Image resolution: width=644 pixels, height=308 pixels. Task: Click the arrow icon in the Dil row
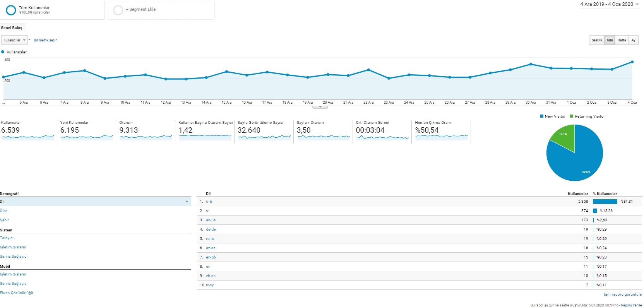(187, 202)
